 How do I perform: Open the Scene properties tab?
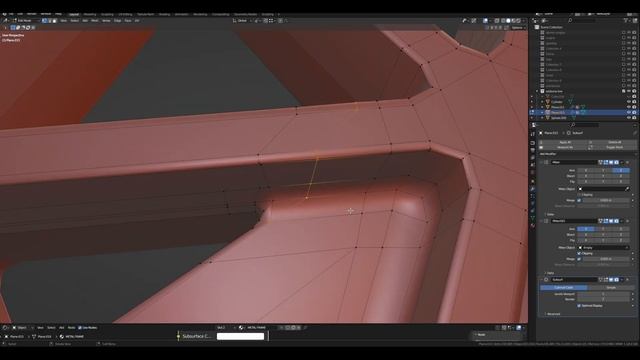pos(533,164)
